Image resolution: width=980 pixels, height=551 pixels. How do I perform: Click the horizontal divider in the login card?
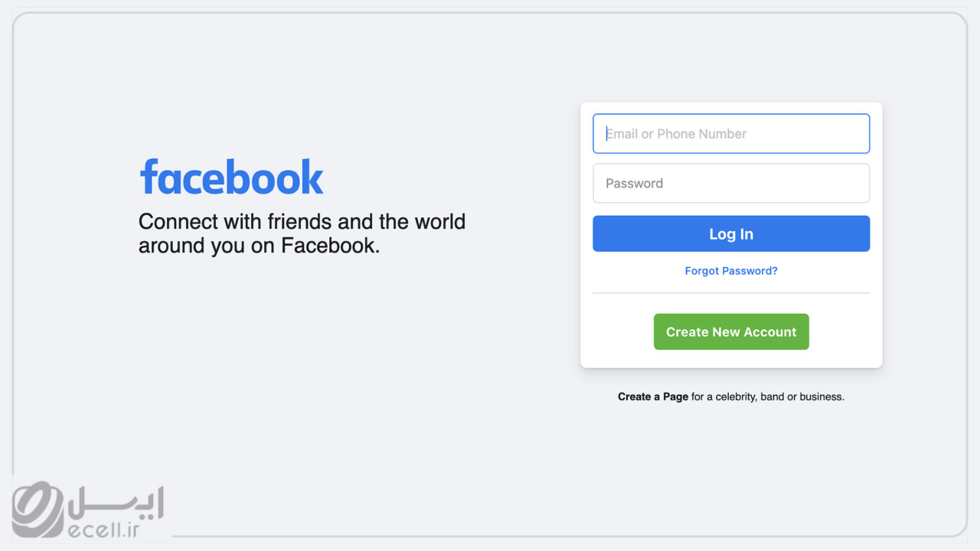pyautogui.click(x=731, y=293)
